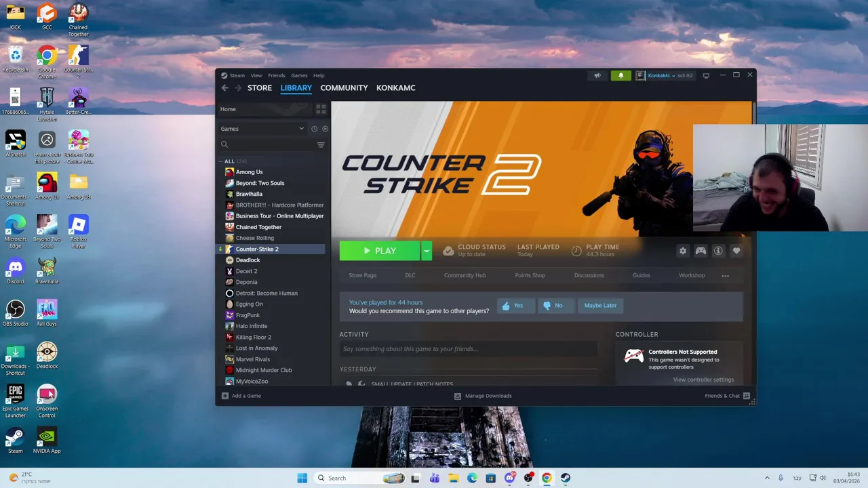
Task: Open Windows Start menu
Action: [302, 478]
